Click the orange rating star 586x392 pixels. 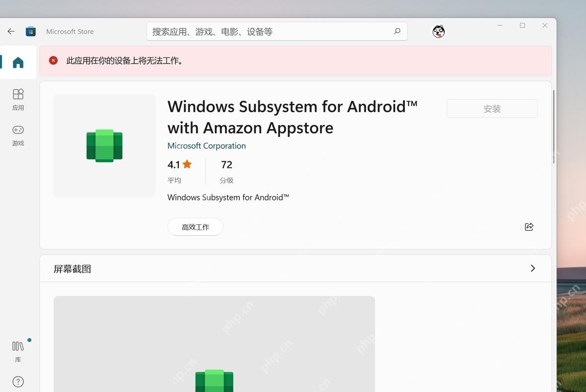point(187,164)
